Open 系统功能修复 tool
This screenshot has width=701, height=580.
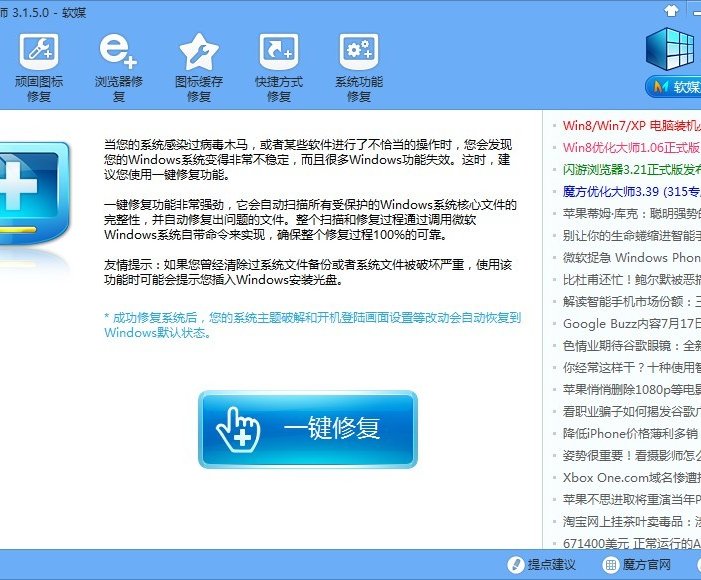coord(359,68)
